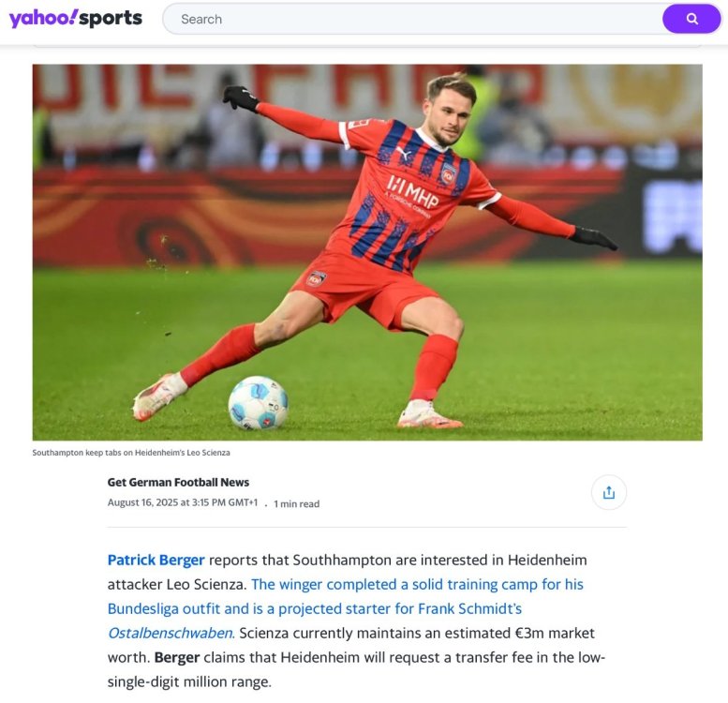728x703 pixels.
Task: Open the Leo Scienza article photo
Action: point(367,252)
